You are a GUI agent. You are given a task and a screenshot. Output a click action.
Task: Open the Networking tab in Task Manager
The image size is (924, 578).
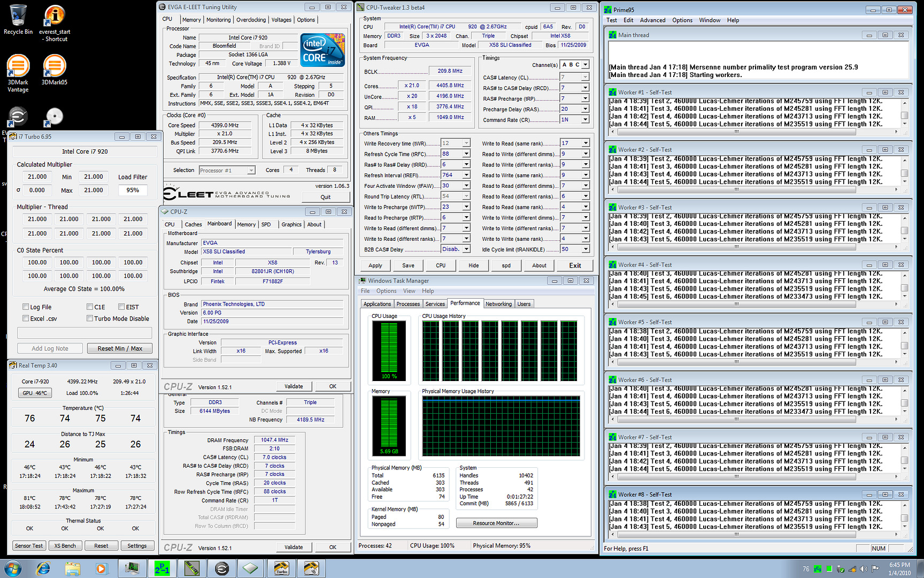[498, 304]
